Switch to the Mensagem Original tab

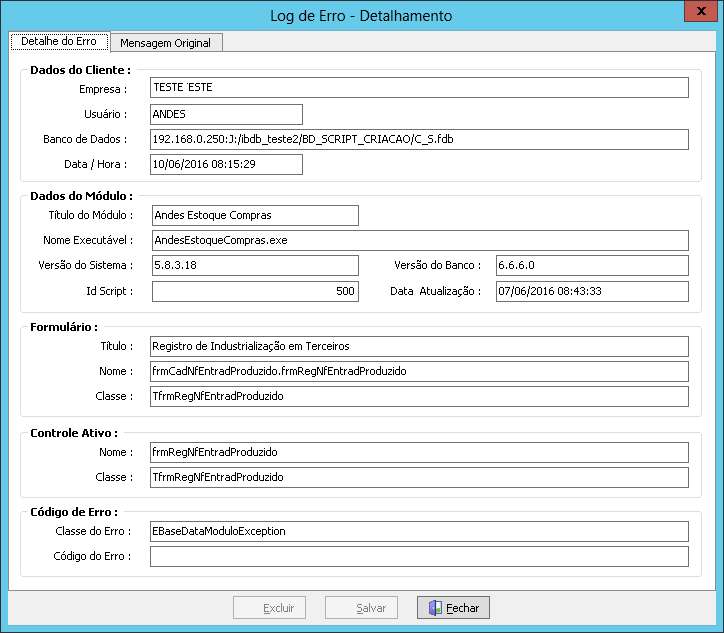pos(166,42)
